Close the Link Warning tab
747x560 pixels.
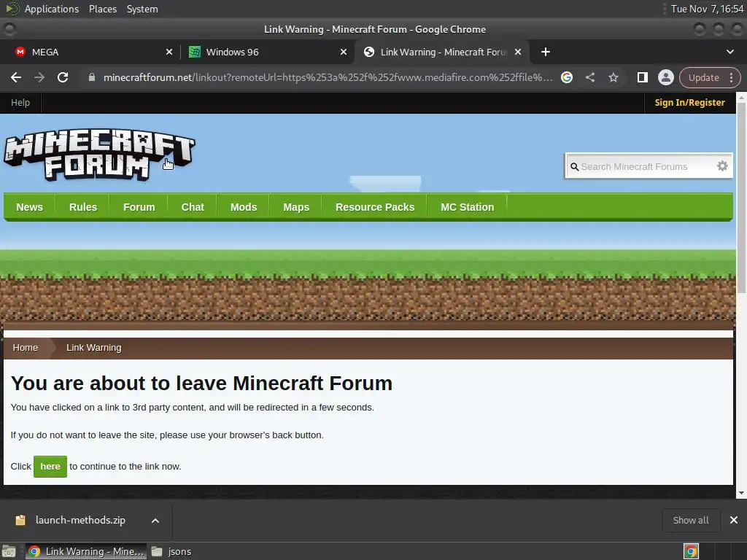click(x=518, y=52)
